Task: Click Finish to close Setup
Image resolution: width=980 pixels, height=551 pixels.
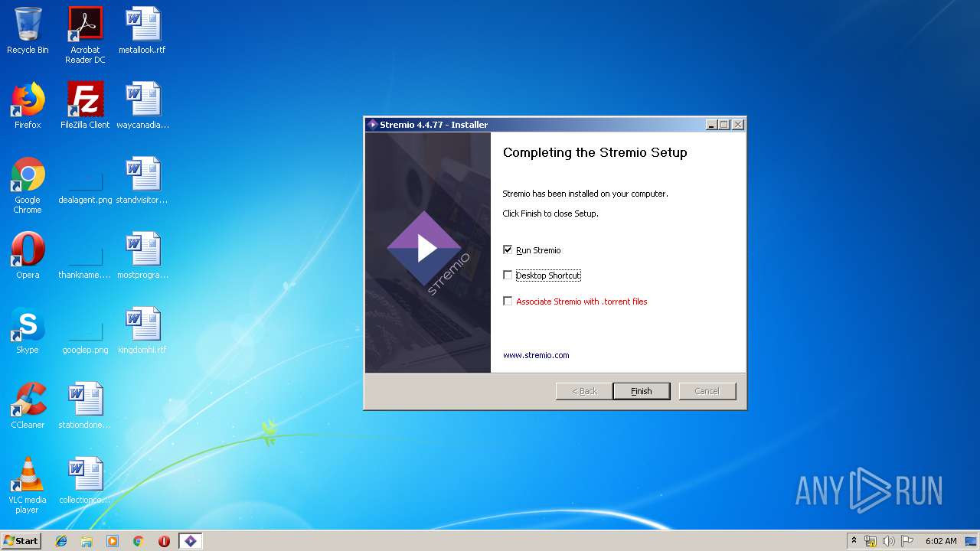Action: click(x=642, y=391)
